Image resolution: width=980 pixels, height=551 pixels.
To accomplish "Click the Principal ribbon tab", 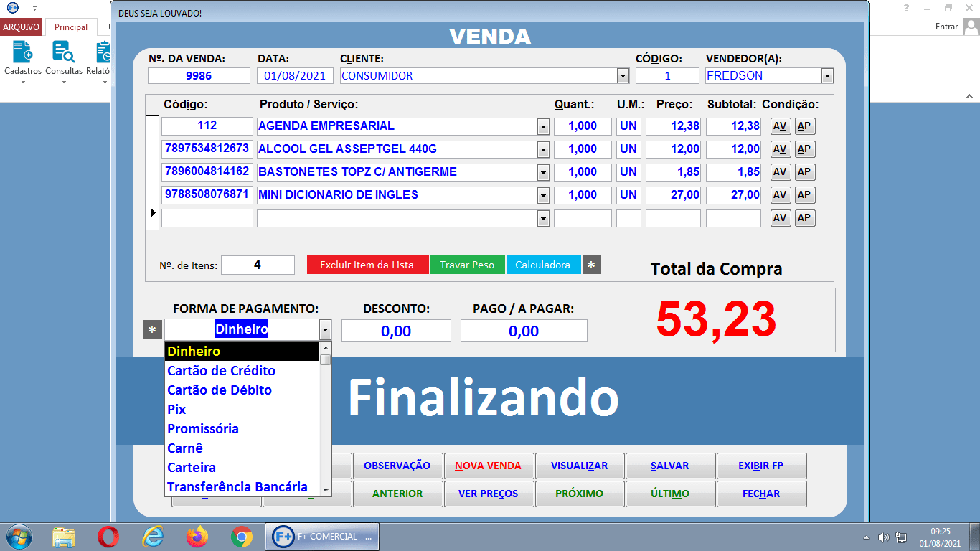I will (70, 27).
